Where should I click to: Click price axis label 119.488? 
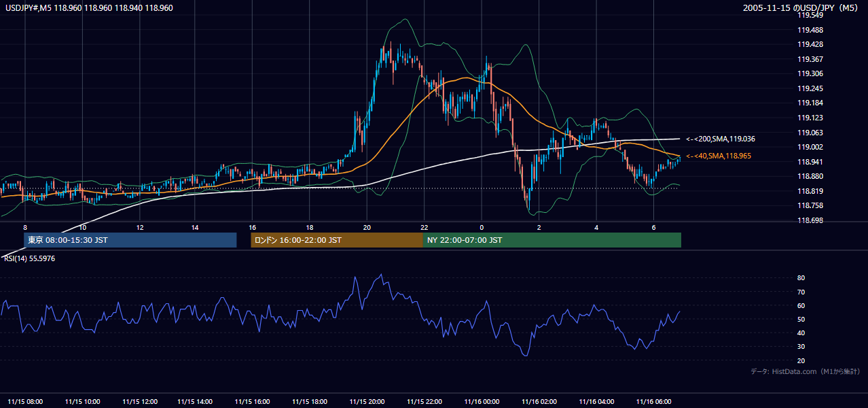(810, 30)
